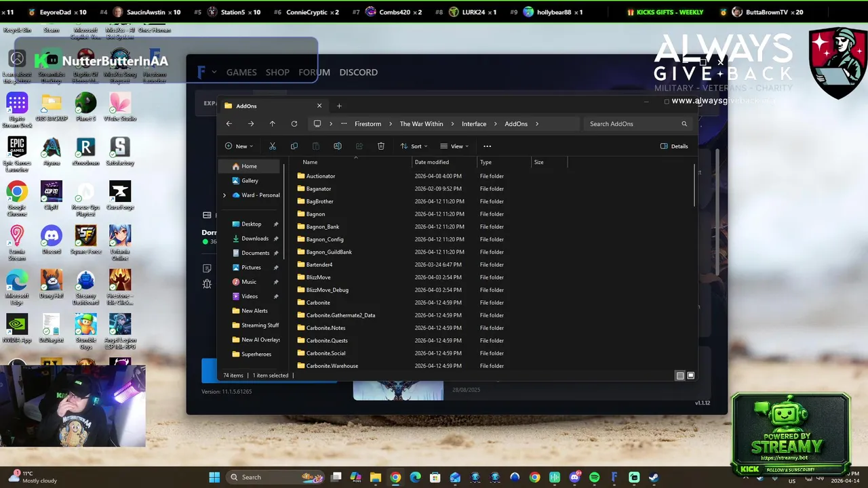This screenshot has width=868, height=488.
Task: Refresh the AddOns folder view
Action: [x=294, y=124]
